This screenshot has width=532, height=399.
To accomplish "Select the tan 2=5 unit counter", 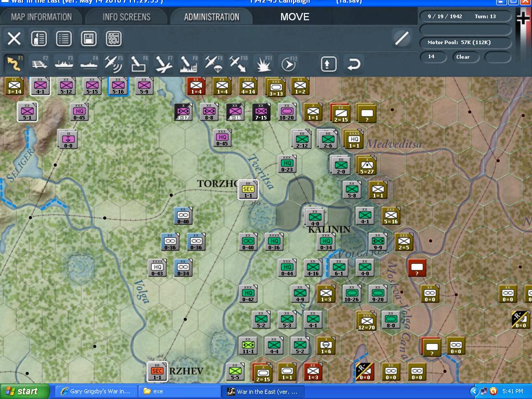I will click(404, 242).
